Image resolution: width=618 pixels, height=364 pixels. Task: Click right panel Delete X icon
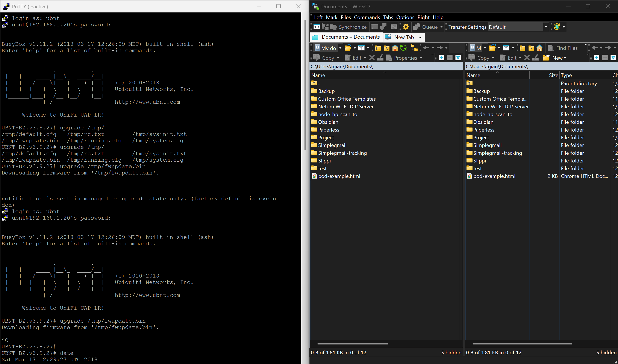tap(527, 58)
